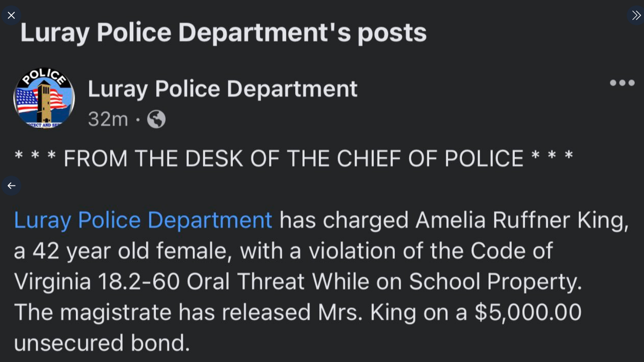Click "Oral Threat While on School Property" text
The height and width of the screenshot is (362, 644).
[x=384, y=281]
